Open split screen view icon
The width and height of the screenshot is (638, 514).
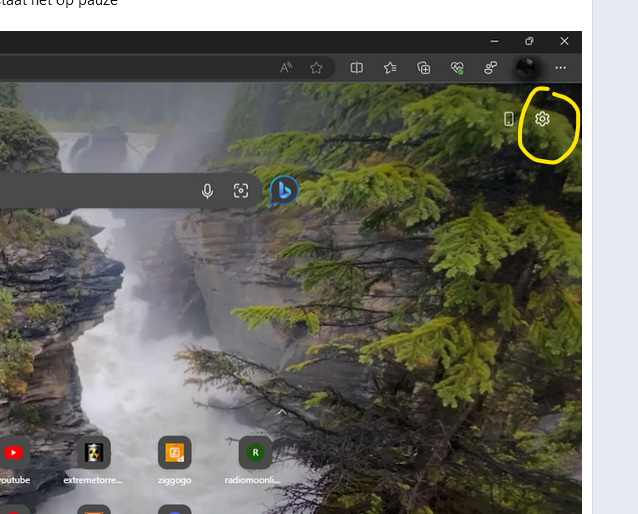pyautogui.click(x=356, y=68)
